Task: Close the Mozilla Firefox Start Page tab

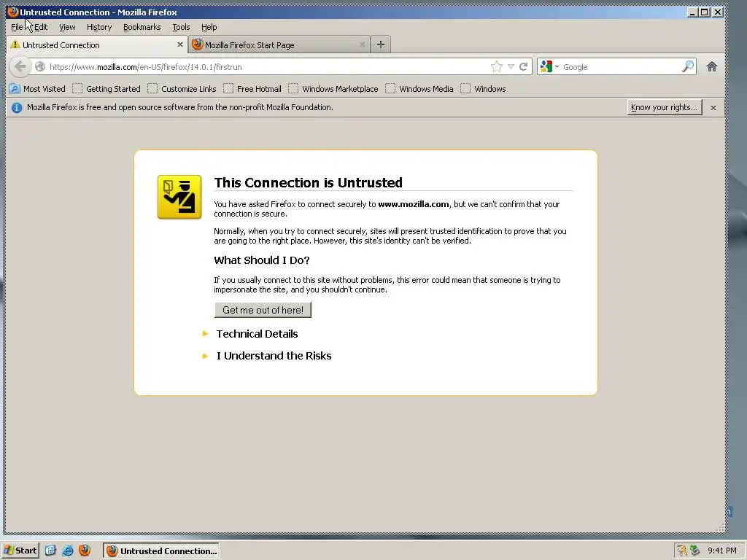Action: point(362,44)
